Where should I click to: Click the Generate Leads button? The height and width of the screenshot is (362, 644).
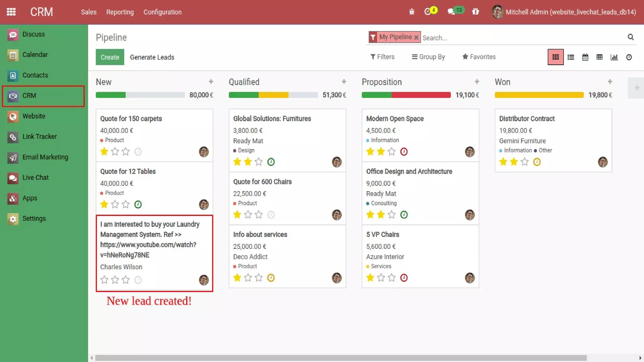pyautogui.click(x=152, y=57)
